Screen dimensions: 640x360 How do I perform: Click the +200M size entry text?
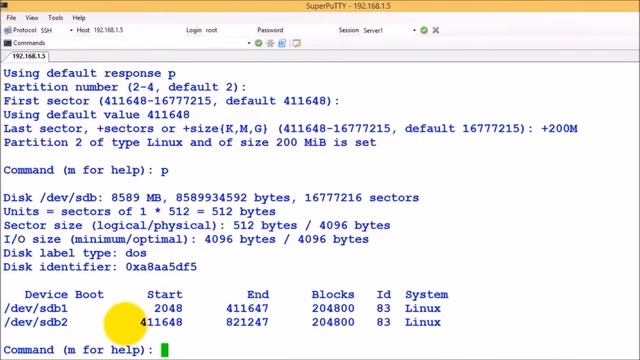[x=559, y=129]
